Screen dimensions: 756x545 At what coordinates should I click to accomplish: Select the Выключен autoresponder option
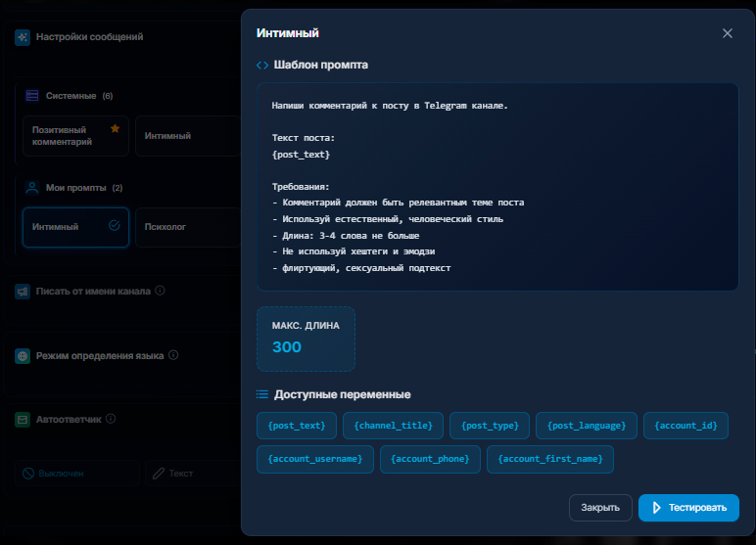77,474
